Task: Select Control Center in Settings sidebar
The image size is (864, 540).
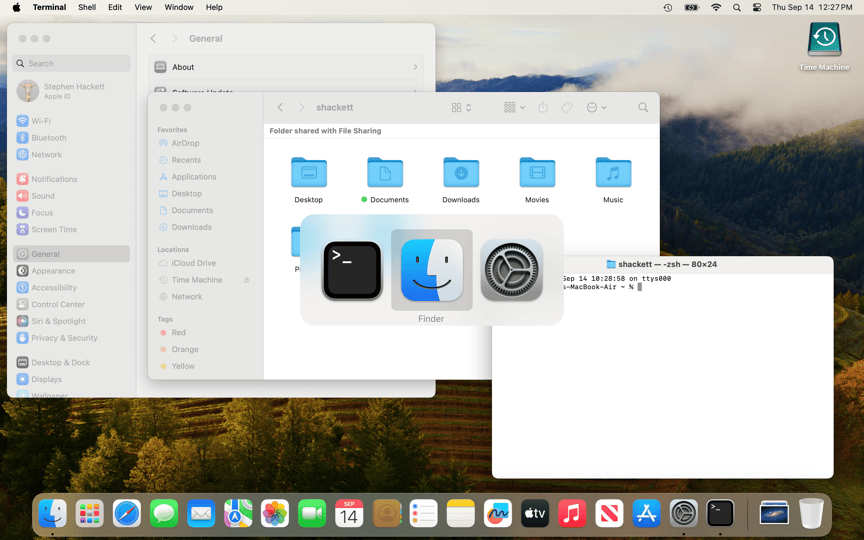Action: (x=71, y=304)
